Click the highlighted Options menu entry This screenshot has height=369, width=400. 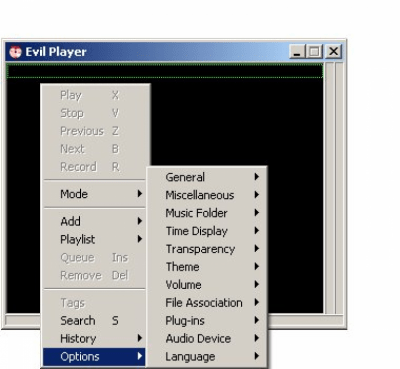tap(95, 357)
